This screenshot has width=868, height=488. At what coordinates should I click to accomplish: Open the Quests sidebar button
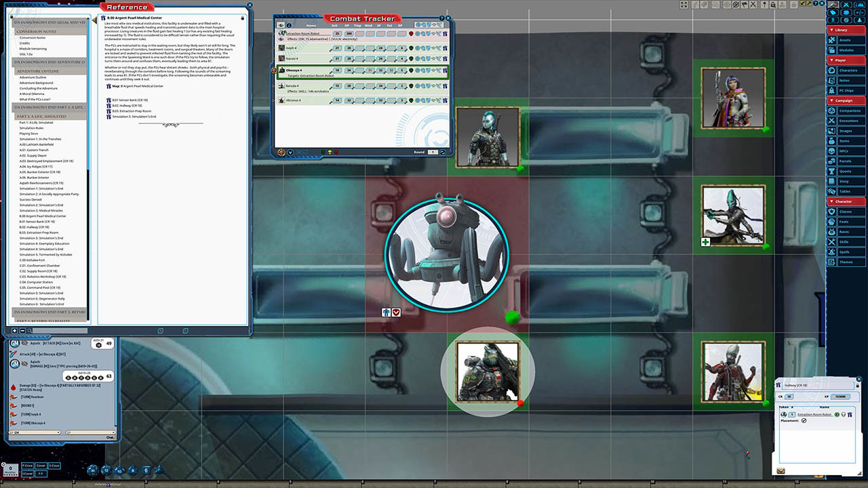844,171
